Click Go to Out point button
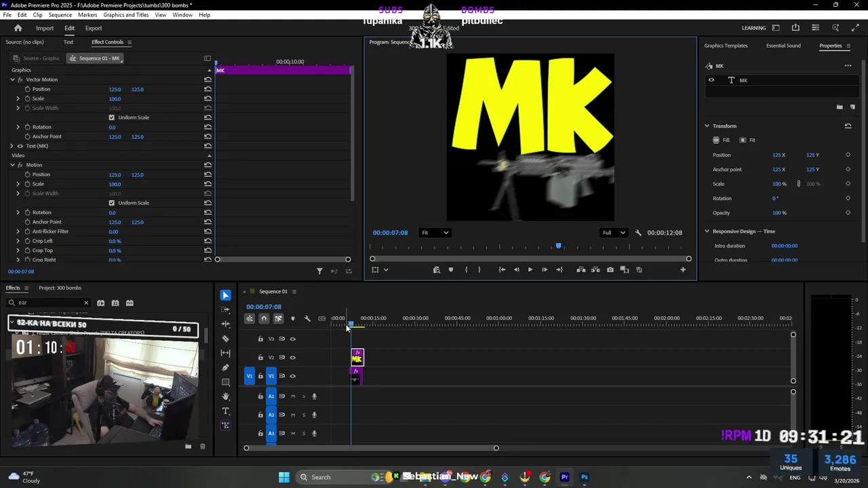The width and height of the screenshot is (868, 488). [x=559, y=270]
